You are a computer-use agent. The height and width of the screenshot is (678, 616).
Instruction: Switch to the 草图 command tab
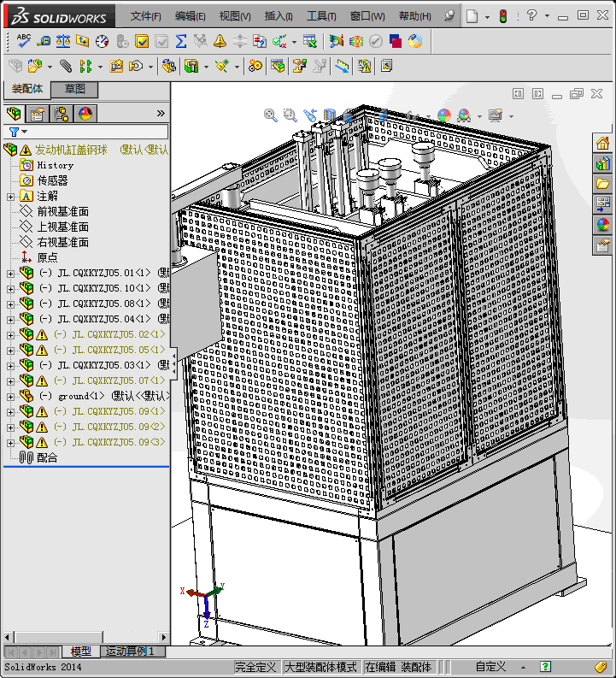point(74,89)
